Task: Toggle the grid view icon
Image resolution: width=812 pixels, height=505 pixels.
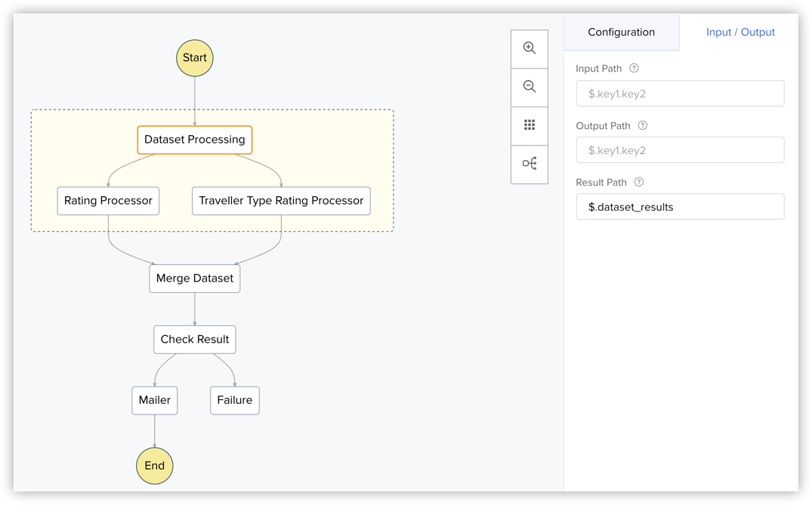Action: tap(529, 125)
